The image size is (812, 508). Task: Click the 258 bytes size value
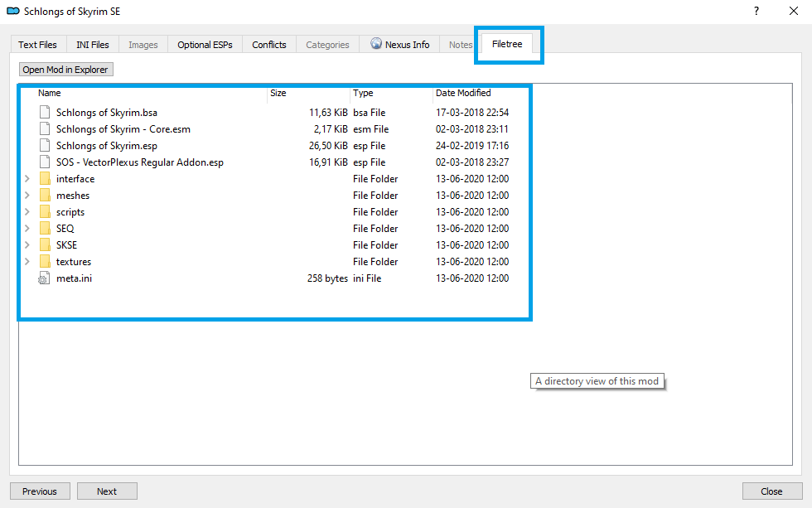coord(327,278)
